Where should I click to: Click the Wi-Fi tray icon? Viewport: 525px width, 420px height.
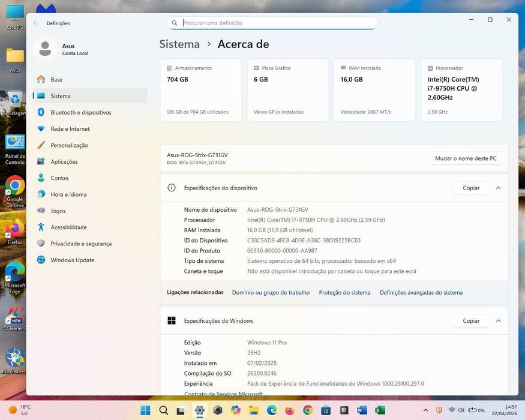pyautogui.click(x=452, y=410)
